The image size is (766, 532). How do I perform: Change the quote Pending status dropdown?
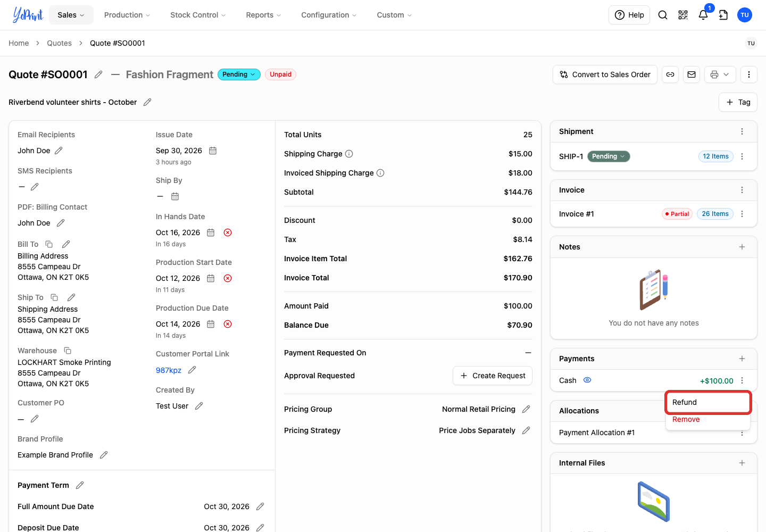239,74
